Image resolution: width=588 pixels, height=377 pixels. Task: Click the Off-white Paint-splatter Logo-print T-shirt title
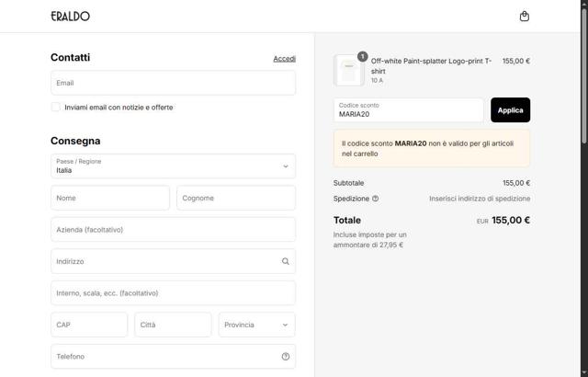click(x=431, y=66)
